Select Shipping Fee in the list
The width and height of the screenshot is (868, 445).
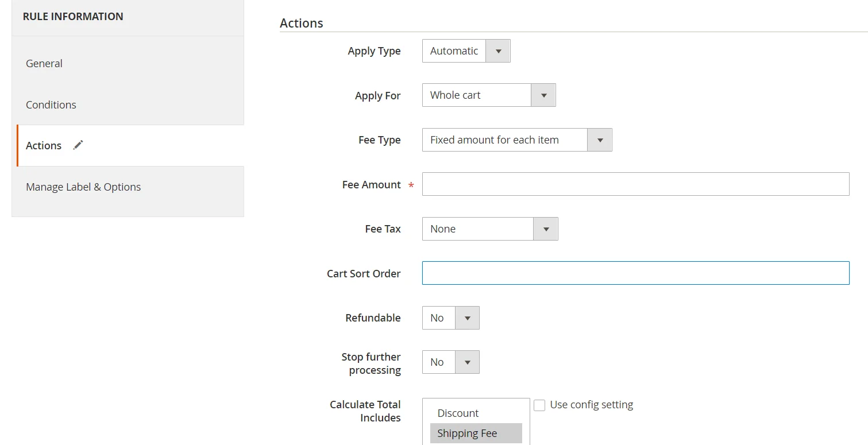coord(467,434)
